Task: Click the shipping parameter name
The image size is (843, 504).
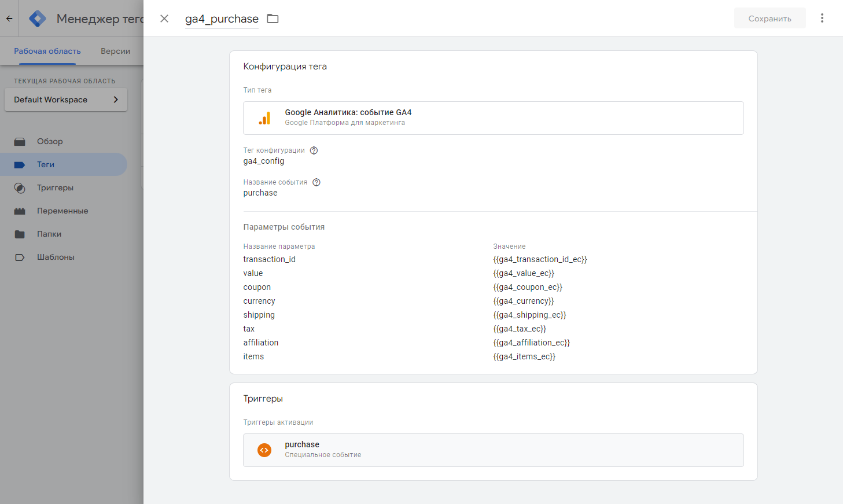Action: pyautogui.click(x=259, y=315)
